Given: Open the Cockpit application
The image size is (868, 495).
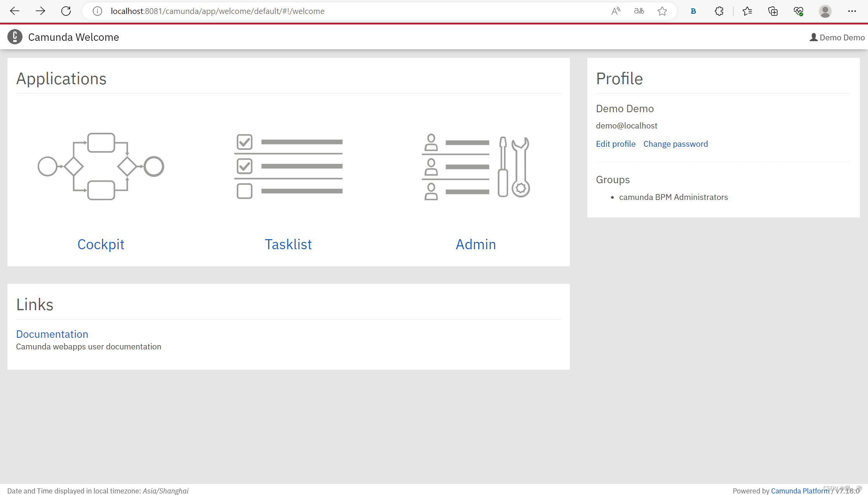Looking at the screenshot, I should (101, 243).
